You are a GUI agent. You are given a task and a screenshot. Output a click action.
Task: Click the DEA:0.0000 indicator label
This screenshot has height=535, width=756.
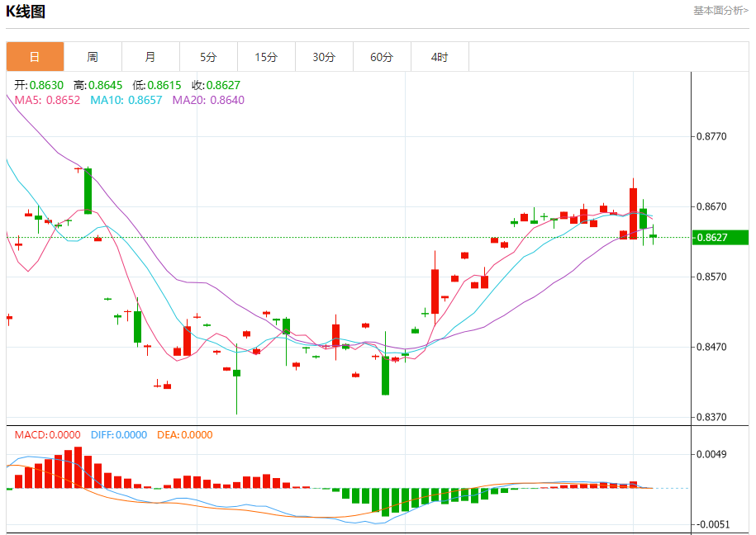(x=184, y=435)
